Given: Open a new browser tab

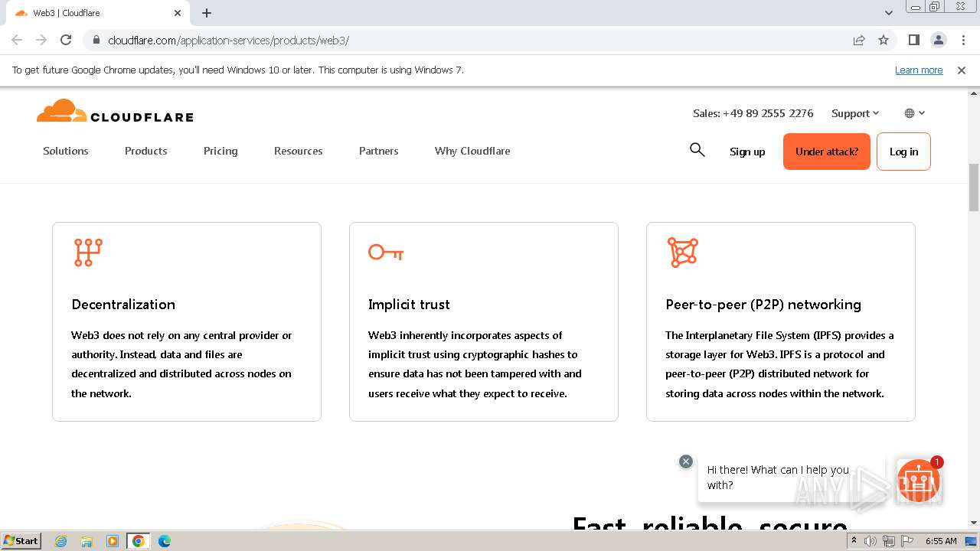Looking at the screenshot, I should coord(207,13).
